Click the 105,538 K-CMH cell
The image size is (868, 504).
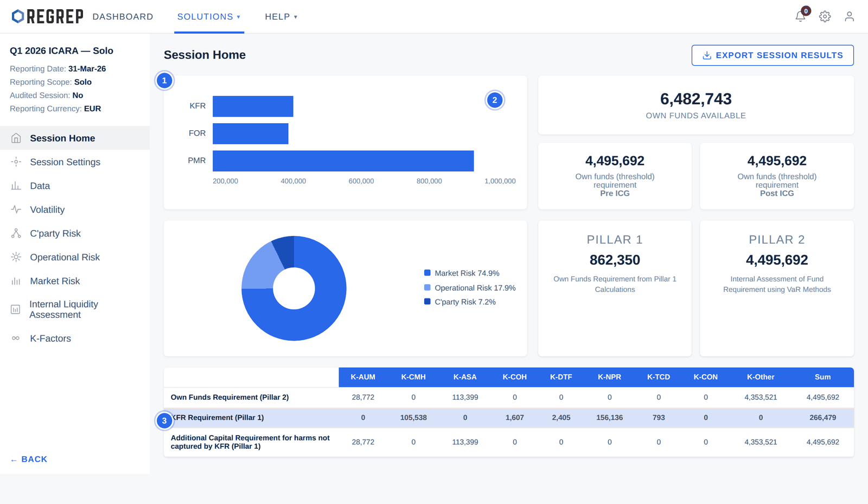coord(413,418)
